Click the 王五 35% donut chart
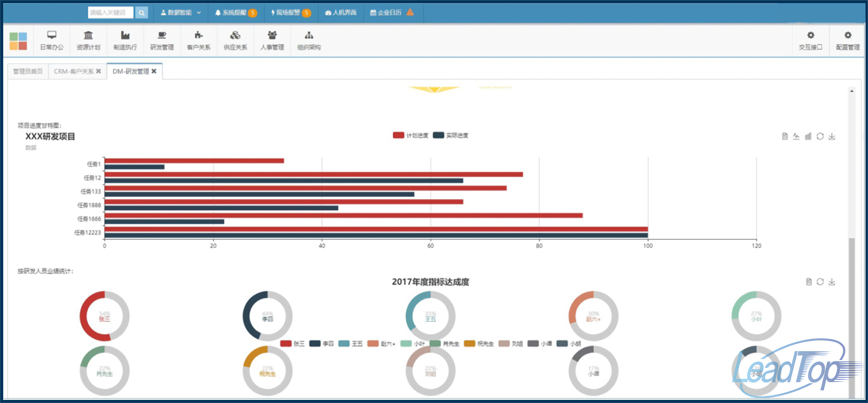The image size is (868, 403). tap(430, 316)
